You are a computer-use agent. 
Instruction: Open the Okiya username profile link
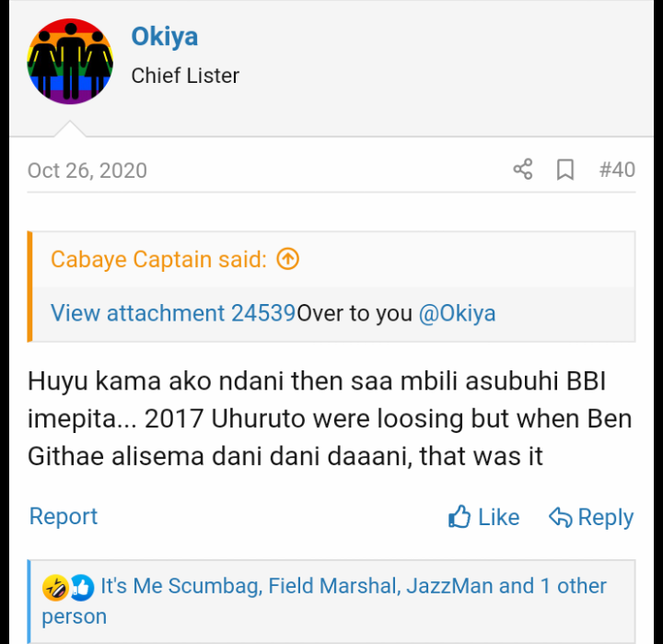pyautogui.click(x=165, y=37)
